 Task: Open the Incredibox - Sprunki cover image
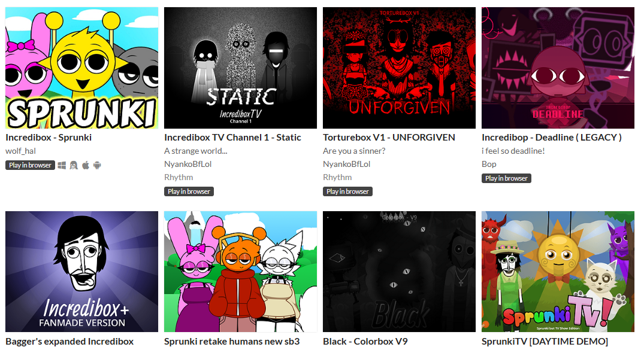click(x=81, y=68)
